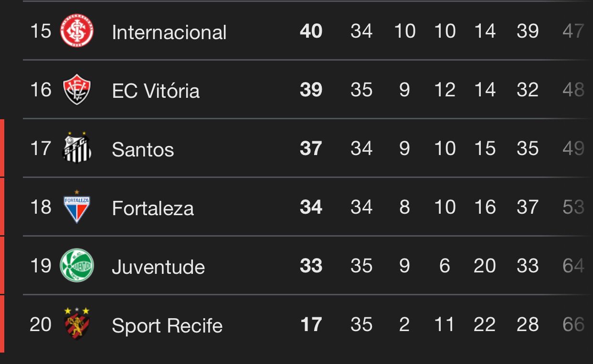Go to the Juventude team name
The height and width of the screenshot is (364, 593).
click(158, 267)
